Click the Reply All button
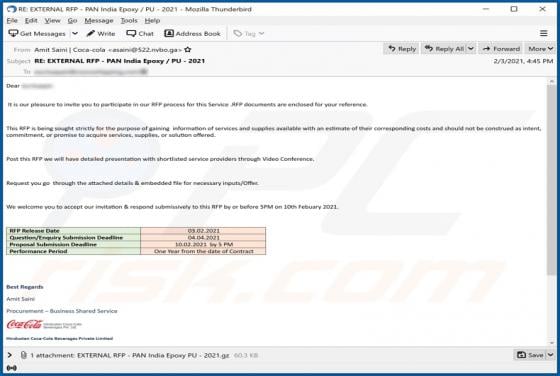 click(444, 49)
